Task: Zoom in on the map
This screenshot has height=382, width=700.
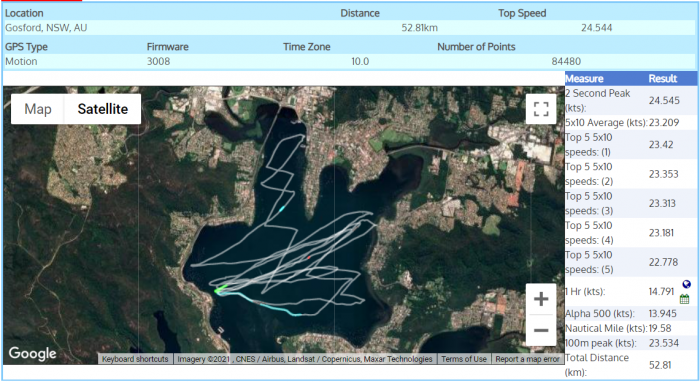Action: (541, 299)
